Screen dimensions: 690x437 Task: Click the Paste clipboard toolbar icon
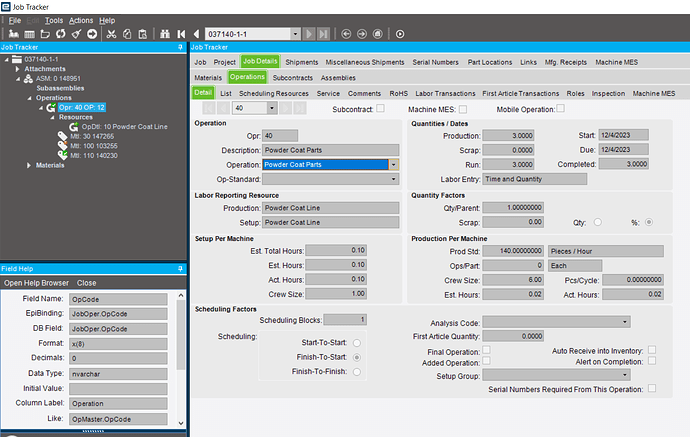point(144,34)
